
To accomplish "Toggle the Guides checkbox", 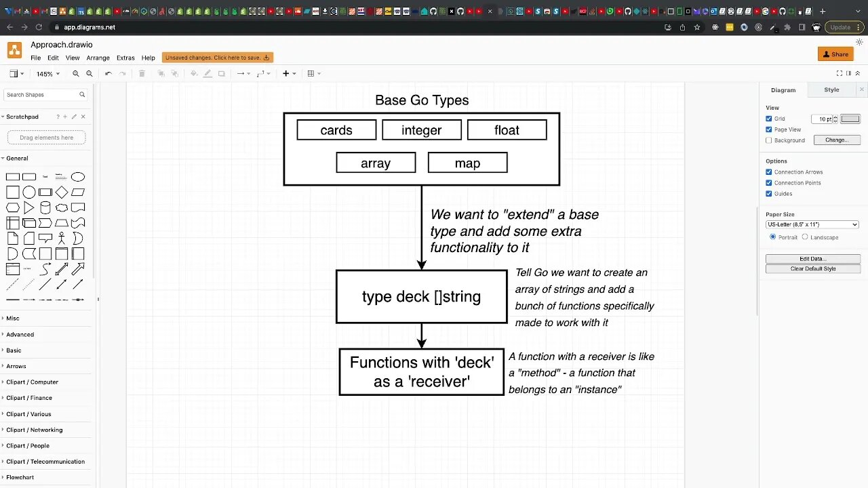I will tap(769, 194).
